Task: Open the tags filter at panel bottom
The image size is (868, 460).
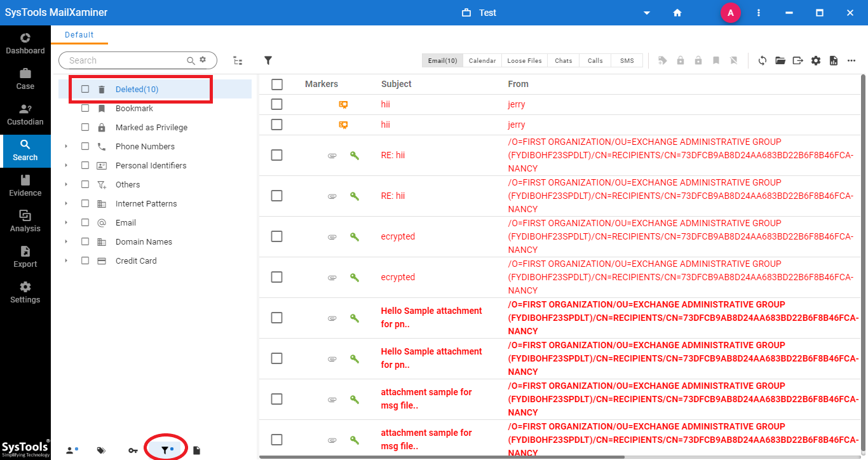Action: [x=101, y=450]
